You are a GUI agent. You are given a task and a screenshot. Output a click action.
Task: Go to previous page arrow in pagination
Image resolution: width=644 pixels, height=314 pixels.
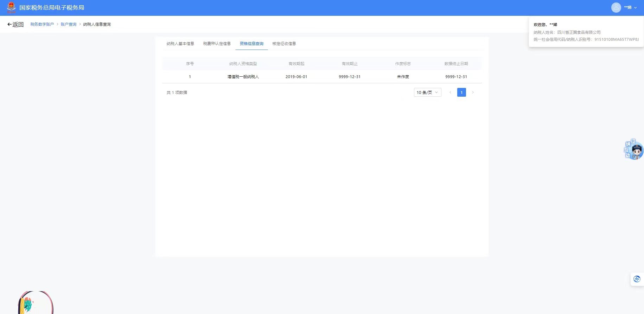pyautogui.click(x=450, y=92)
